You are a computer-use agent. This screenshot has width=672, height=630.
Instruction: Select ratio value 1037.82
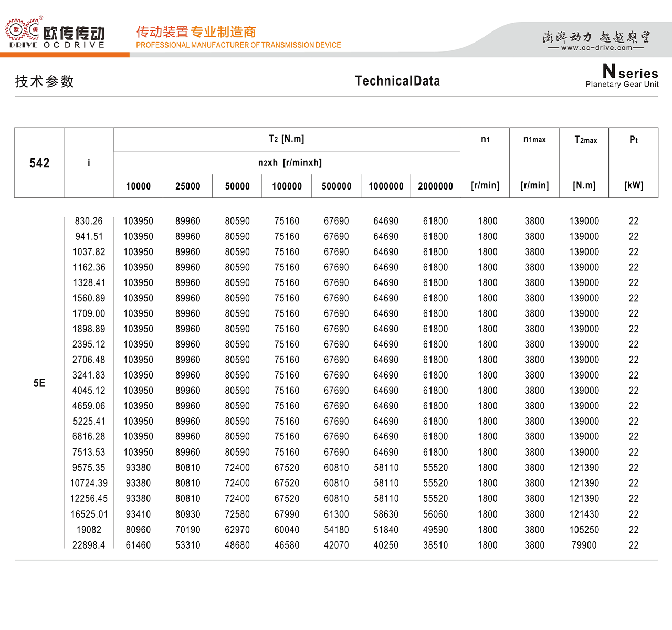(89, 252)
